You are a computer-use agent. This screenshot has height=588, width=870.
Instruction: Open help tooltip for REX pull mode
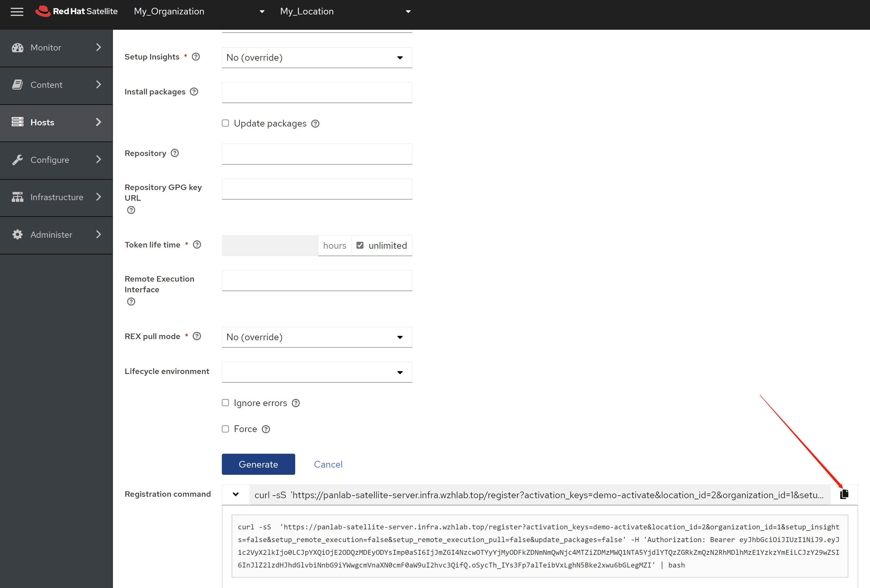tap(197, 336)
